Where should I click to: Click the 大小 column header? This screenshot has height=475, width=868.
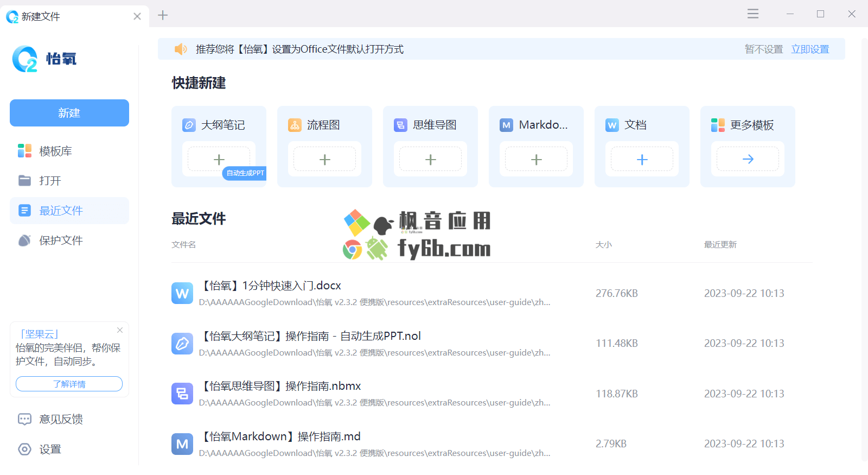604,245
